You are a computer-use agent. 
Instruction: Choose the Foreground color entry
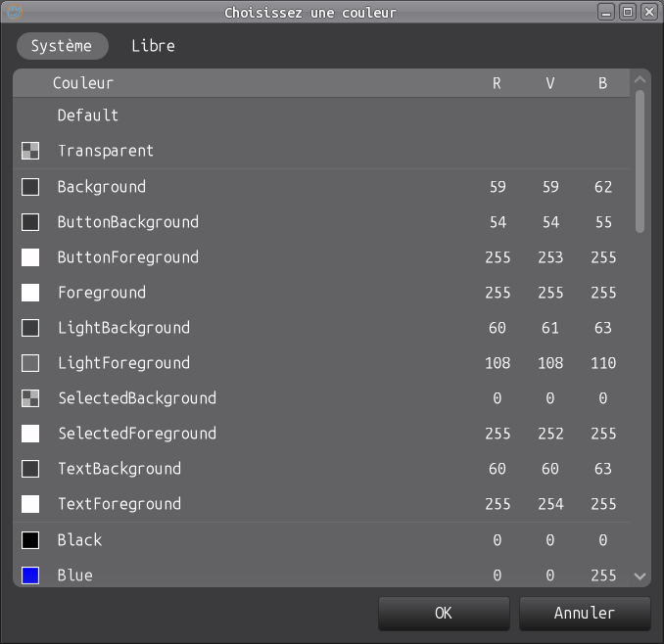(101, 293)
